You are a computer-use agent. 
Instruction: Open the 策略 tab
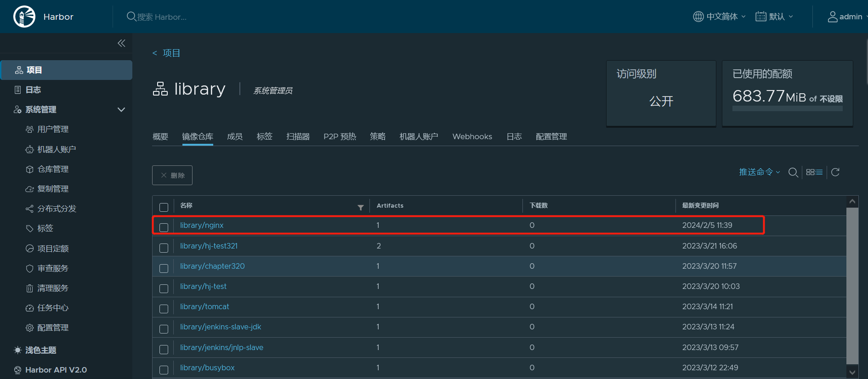pos(378,136)
